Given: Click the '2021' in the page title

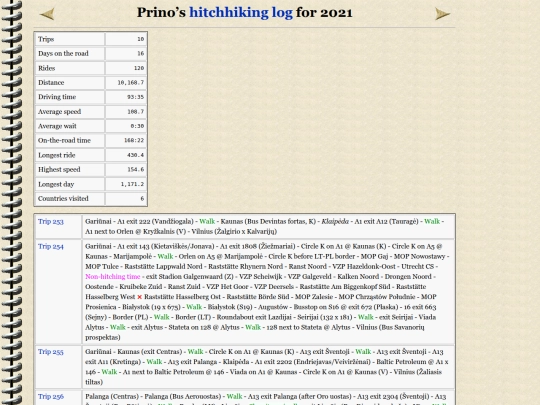Looking at the screenshot, I should pos(336,12).
